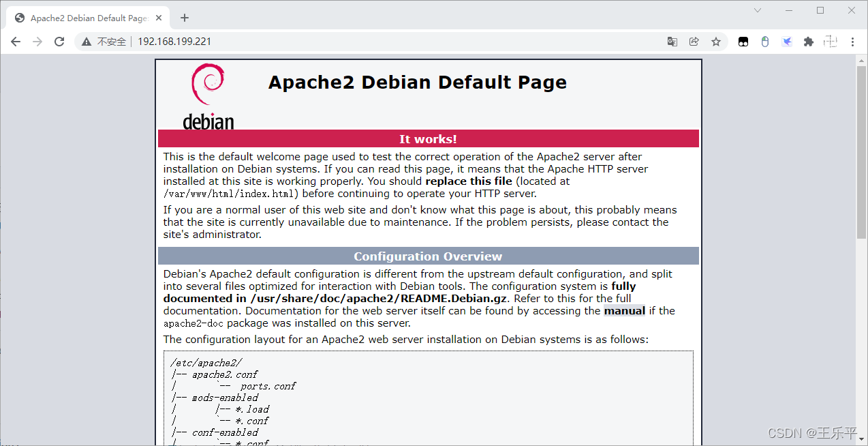Expand the tab search dropdown
The image size is (868, 446).
(758, 10)
